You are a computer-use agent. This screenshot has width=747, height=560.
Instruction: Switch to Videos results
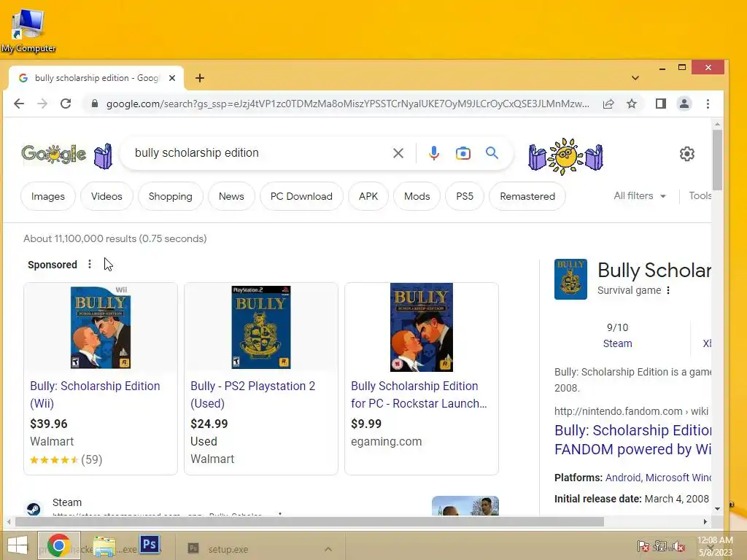(107, 196)
